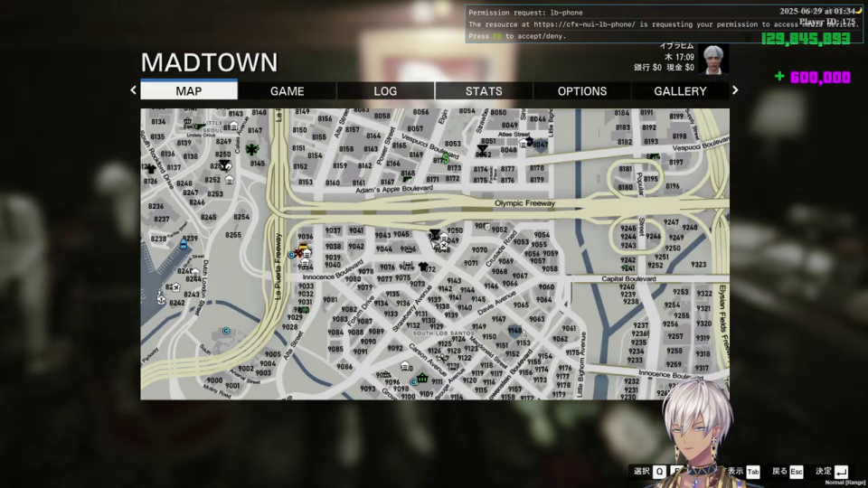Image resolution: width=868 pixels, height=488 pixels.
Task: Open the MAP tab
Action: click(189, 90)
